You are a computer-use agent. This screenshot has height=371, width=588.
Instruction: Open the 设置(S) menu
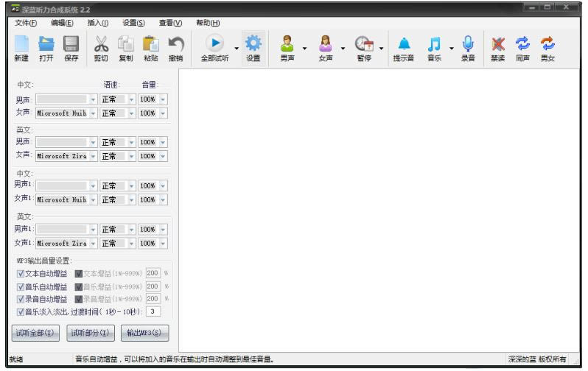point(133,23)
